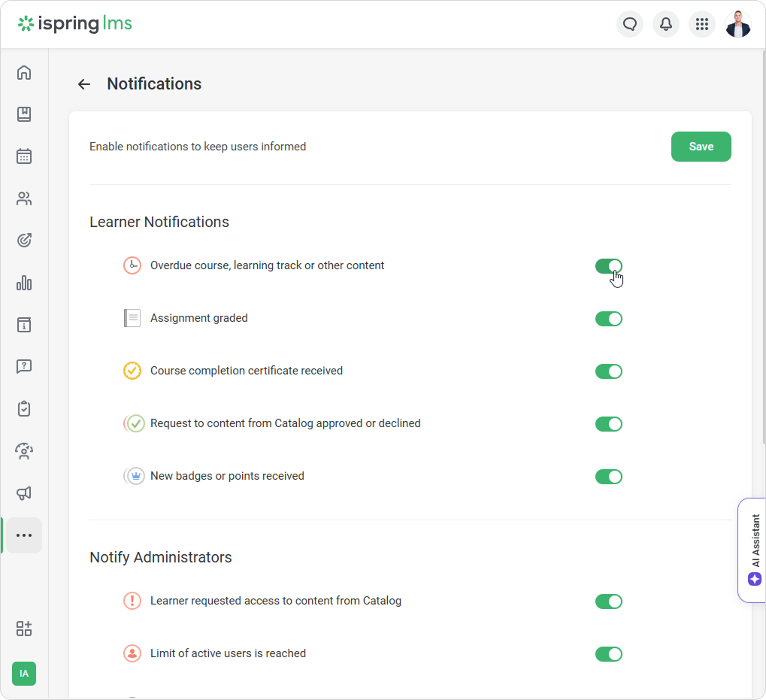The width and height of the screenshot is (766, 700).
Task: Toggle Learner requested access to content switch
Action: (609, 602)
